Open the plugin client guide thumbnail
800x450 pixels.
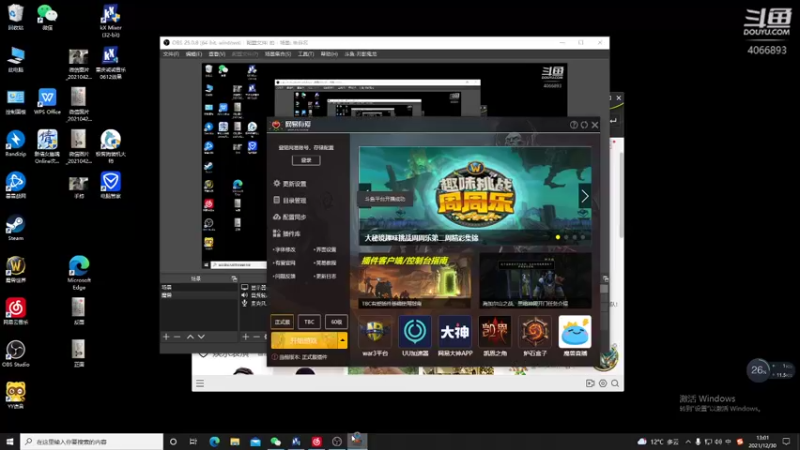[x=414, y=281]
